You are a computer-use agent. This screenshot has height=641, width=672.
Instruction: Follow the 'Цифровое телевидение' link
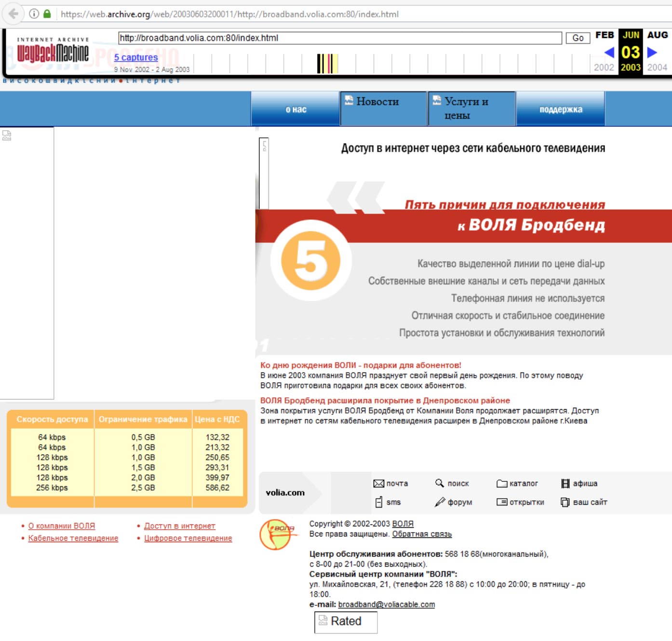coord(188,538)
